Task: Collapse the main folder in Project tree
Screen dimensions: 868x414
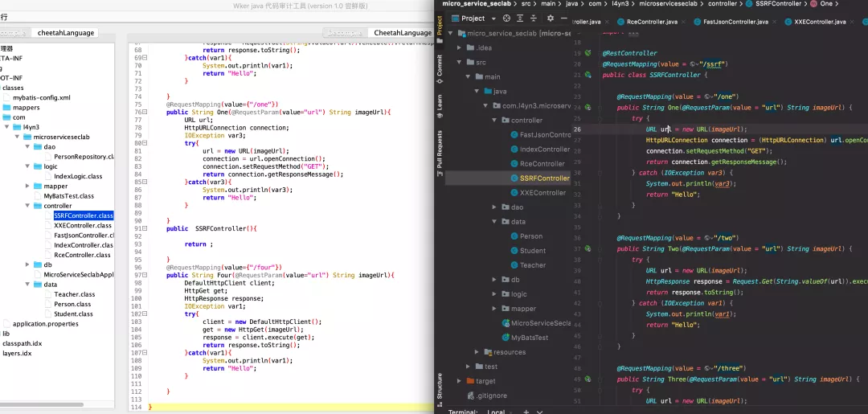Action: [469, 77]
